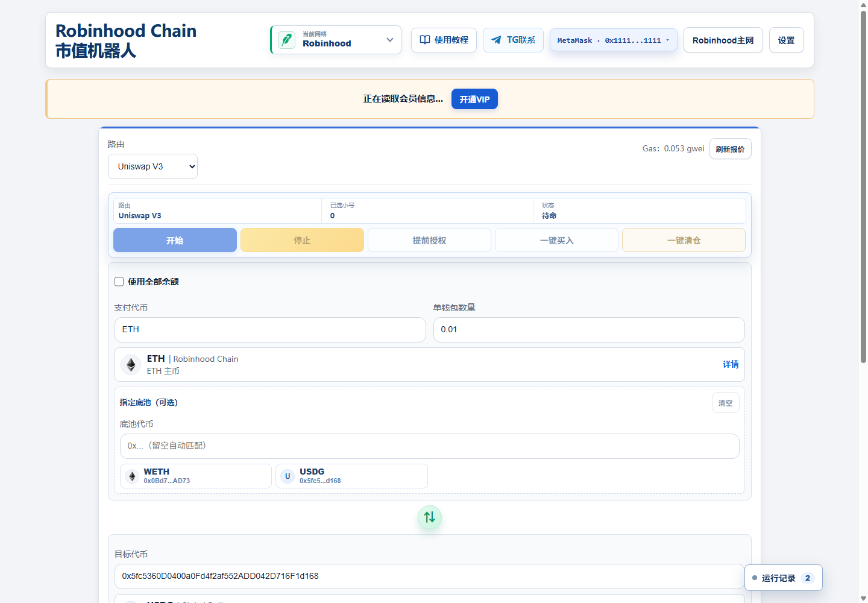Click the page vertical scrollbar
The width and height of the screenshot is (868, 603).
[863, 187]
